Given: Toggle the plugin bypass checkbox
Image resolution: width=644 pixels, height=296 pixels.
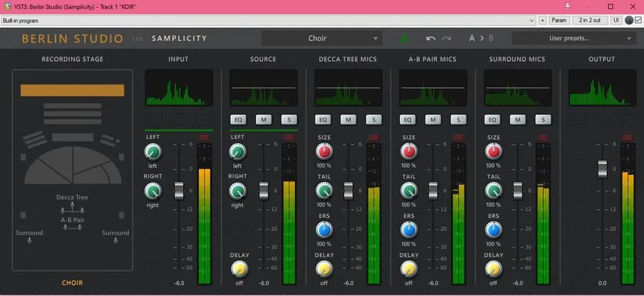Looking at the screenshot, I should point(638,20).
